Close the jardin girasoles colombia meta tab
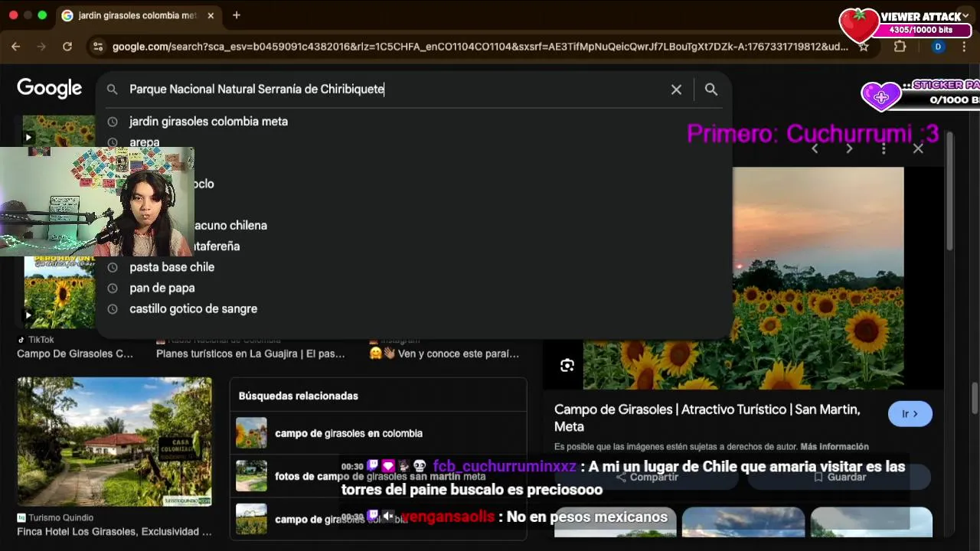The image size is (980, 551). [211, 15]
